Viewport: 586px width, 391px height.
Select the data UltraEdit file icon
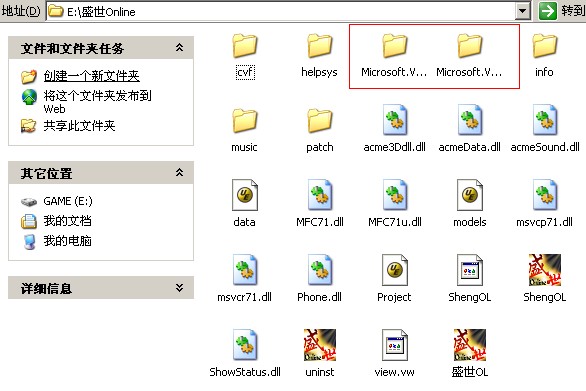pos(245,195)
